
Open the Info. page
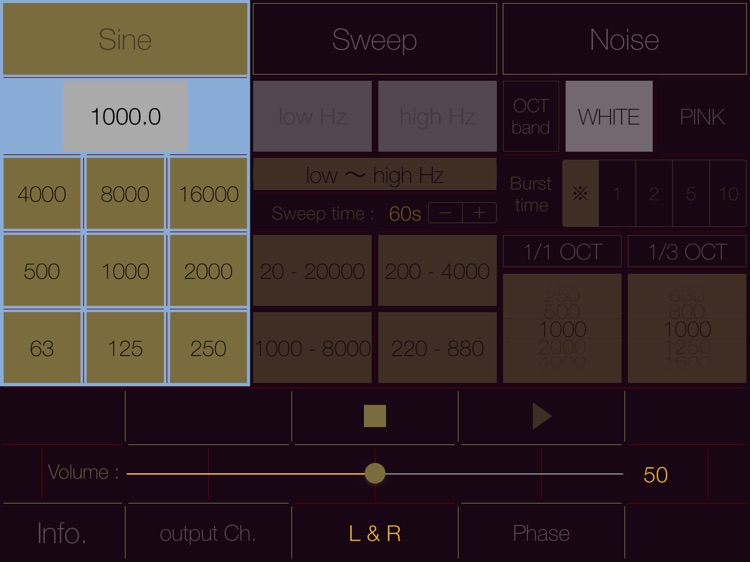[x=62, y=533]
